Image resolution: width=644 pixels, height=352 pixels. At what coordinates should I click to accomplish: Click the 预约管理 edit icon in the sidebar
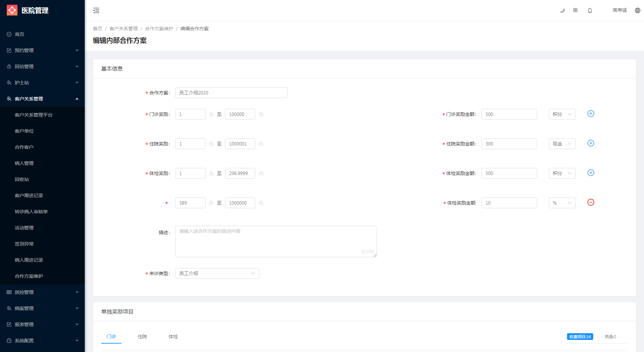click(9, 50)
